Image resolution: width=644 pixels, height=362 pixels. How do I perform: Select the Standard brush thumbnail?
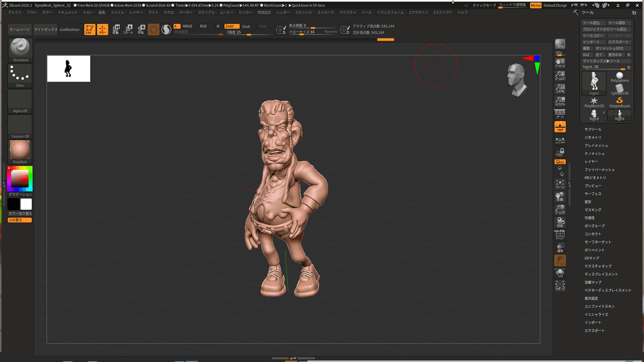click(20, 47)
